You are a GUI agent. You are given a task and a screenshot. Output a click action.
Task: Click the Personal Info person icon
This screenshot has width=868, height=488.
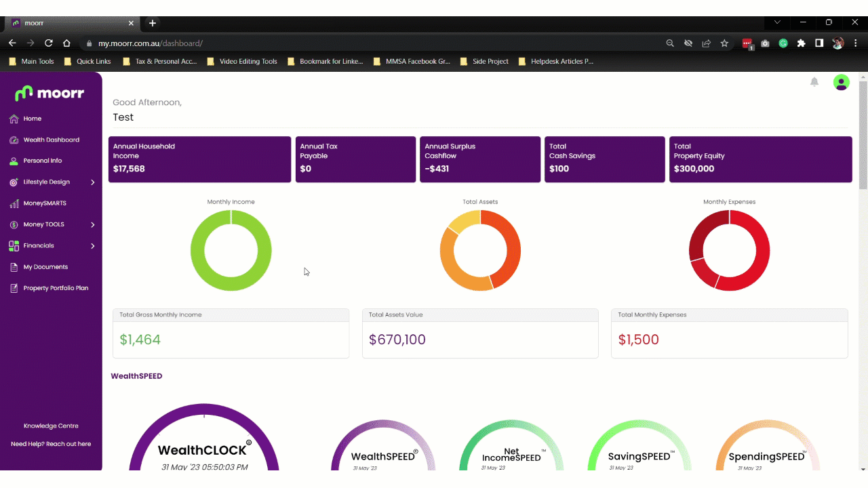click(x=14, y=161)
